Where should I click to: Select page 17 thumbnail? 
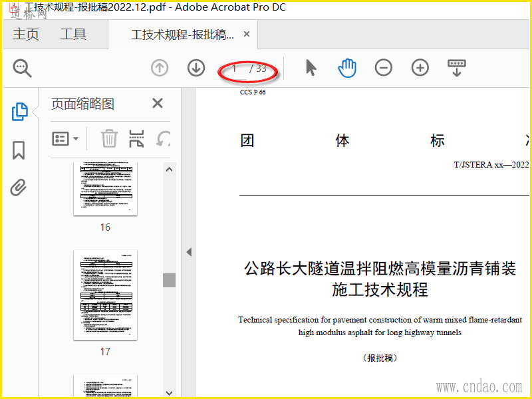coord(106,295)
